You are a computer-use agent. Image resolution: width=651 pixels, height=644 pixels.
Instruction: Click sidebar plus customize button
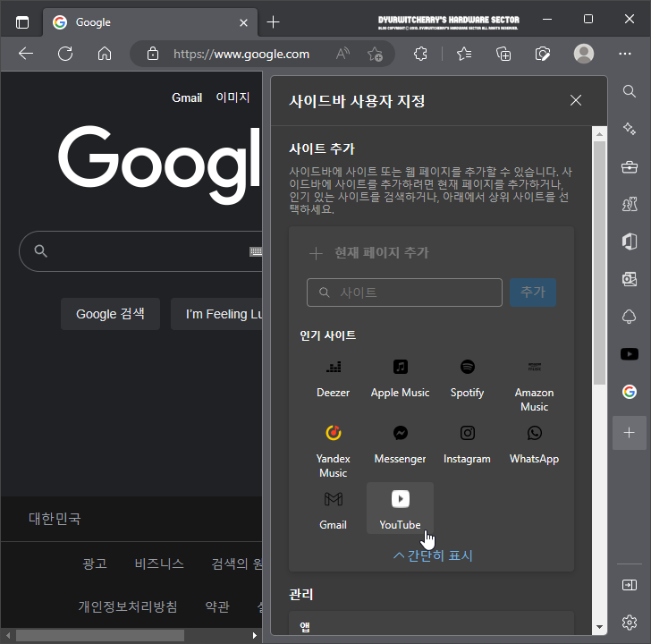coord(630,433)
